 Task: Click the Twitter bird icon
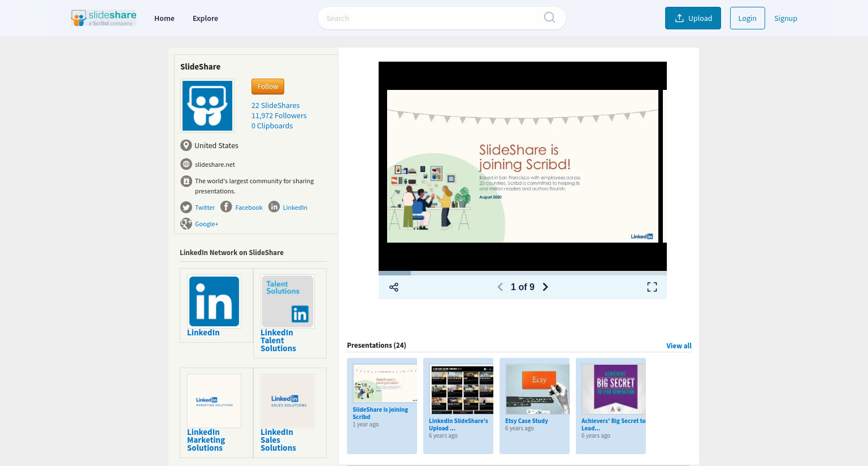click(x=186, y=208)
